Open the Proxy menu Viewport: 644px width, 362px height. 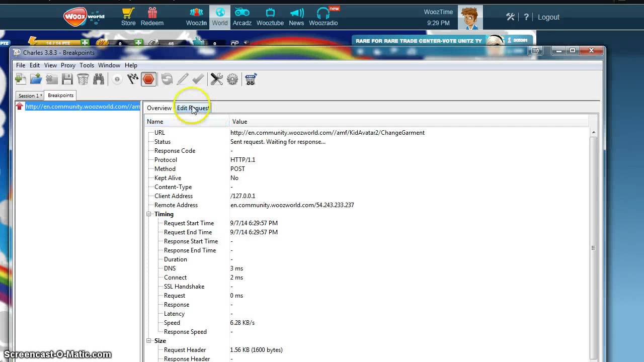pyautogui.click(x=68, y=65)
